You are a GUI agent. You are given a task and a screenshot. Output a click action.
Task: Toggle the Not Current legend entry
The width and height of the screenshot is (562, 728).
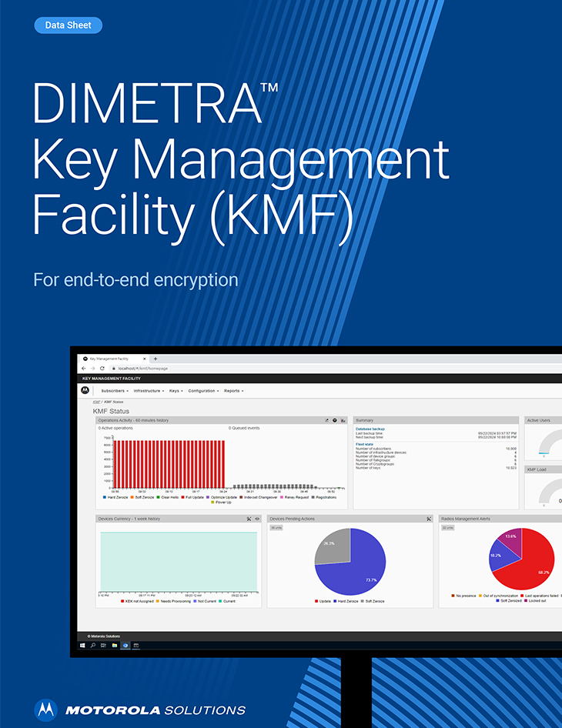(205, 601)
